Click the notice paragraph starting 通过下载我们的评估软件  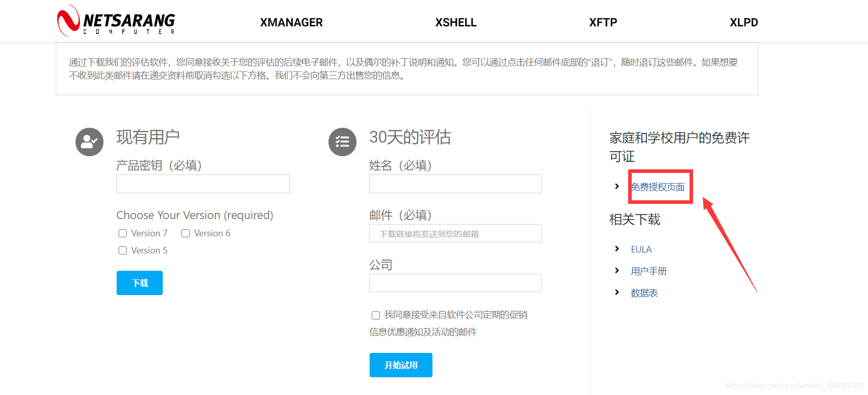(403, 68)
